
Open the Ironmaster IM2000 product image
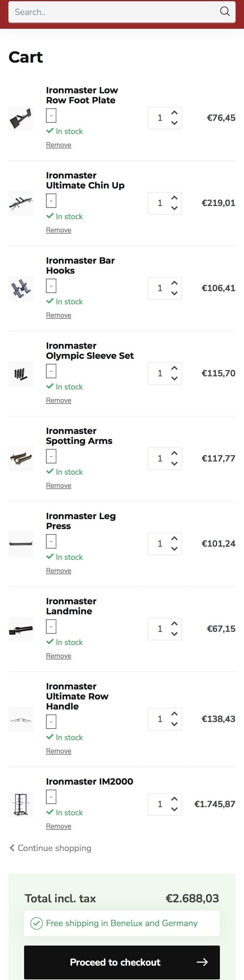coord(21,804)
